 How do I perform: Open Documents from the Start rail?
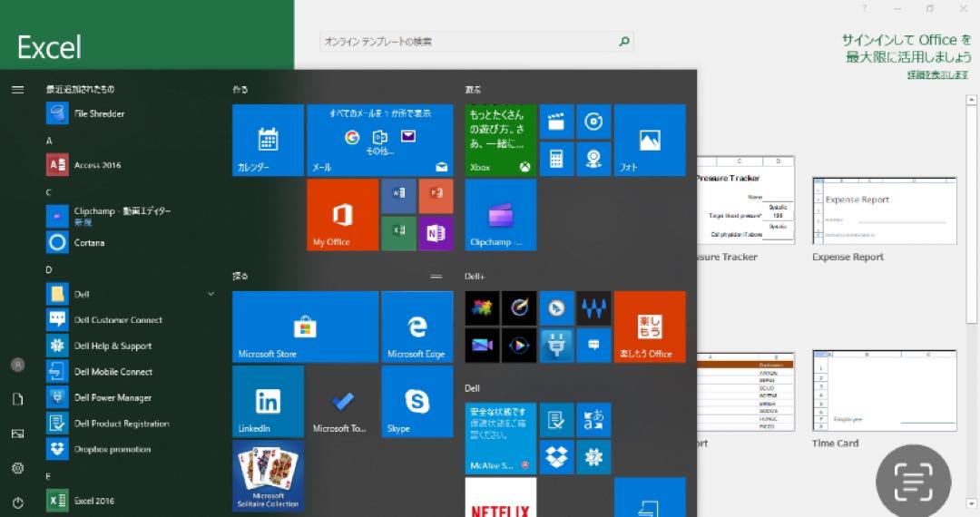pos(17,399)
